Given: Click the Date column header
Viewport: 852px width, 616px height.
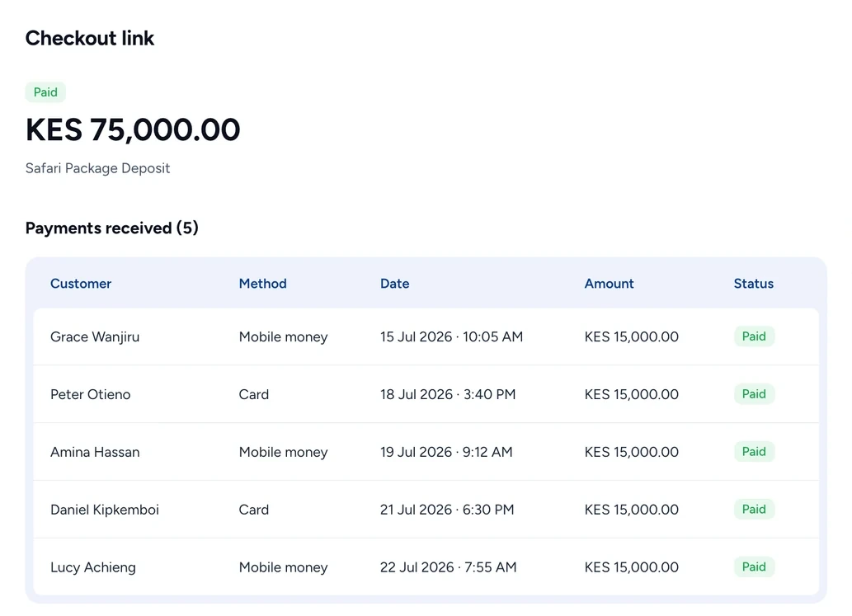Looking at the screenshot, I should pyautogui.click(x=394, y=284).
